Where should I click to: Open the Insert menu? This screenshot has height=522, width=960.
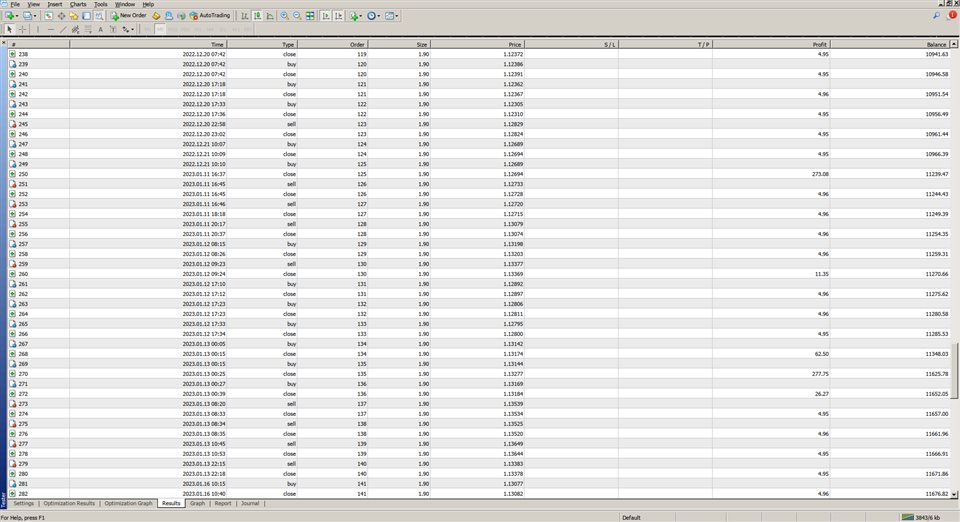point(54,4)
